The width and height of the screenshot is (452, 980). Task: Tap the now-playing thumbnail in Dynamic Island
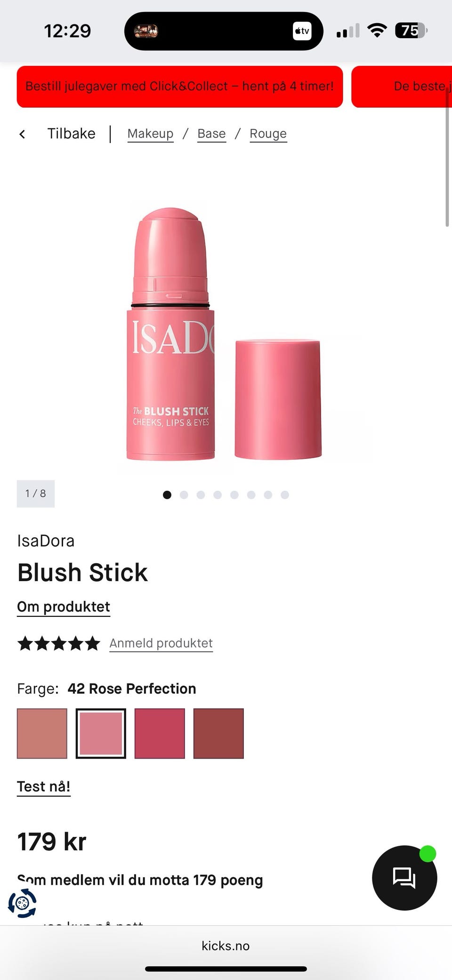146,31
